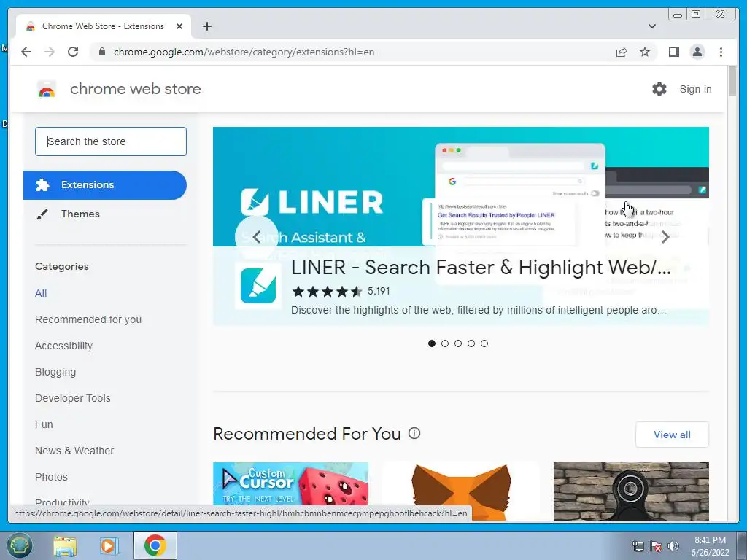Bookmark this tab with the star icon
Viewport: 747px width, 560px height.
645,52
